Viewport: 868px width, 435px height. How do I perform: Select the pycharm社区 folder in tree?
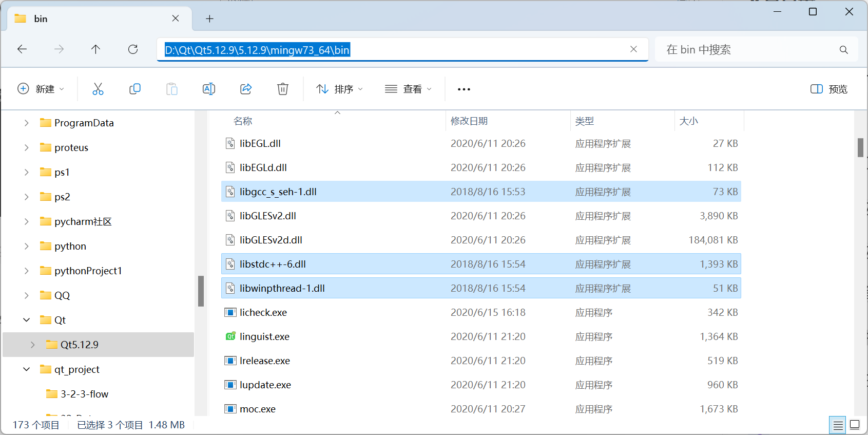[83, 221]
